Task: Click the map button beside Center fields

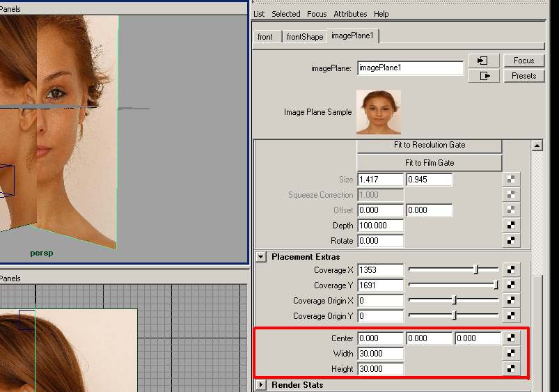Action: [x=511, y=338]
